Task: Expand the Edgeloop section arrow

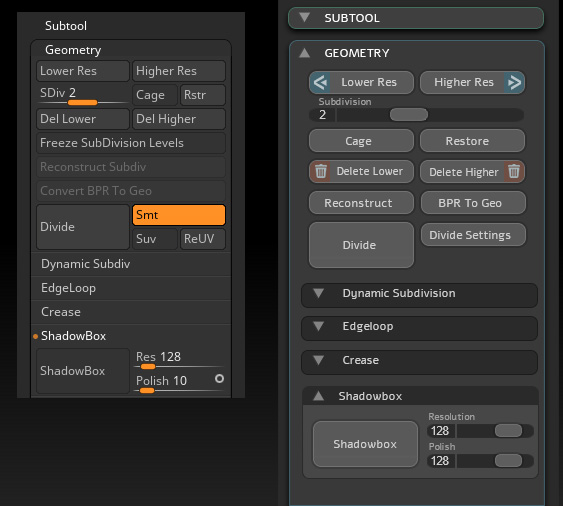Action: 318,326
